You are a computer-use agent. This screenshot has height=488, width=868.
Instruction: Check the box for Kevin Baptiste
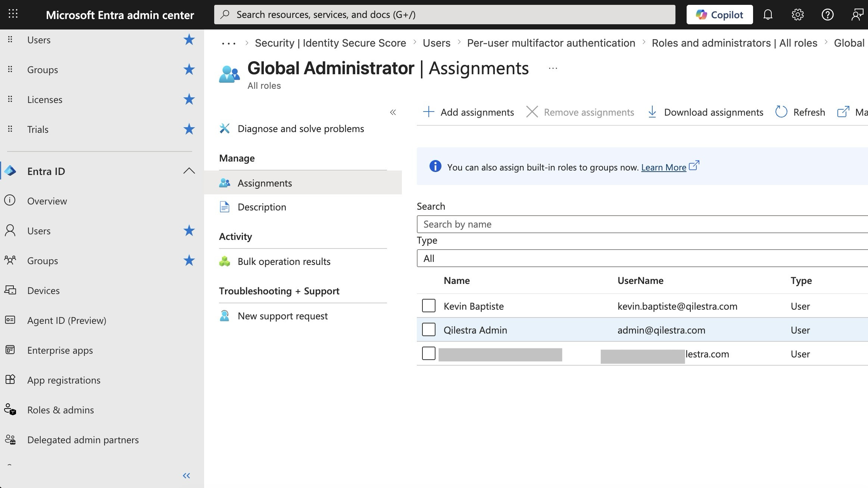click(429, 306)
